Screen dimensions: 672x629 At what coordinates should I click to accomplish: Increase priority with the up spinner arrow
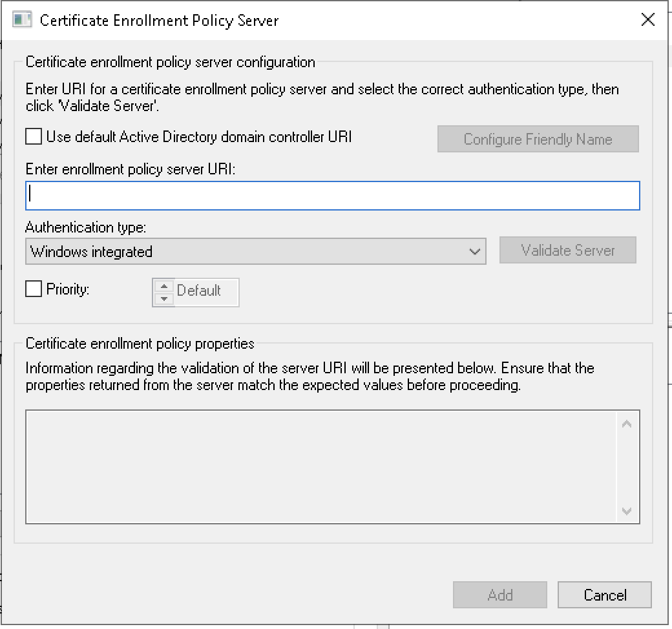(163, 286)
